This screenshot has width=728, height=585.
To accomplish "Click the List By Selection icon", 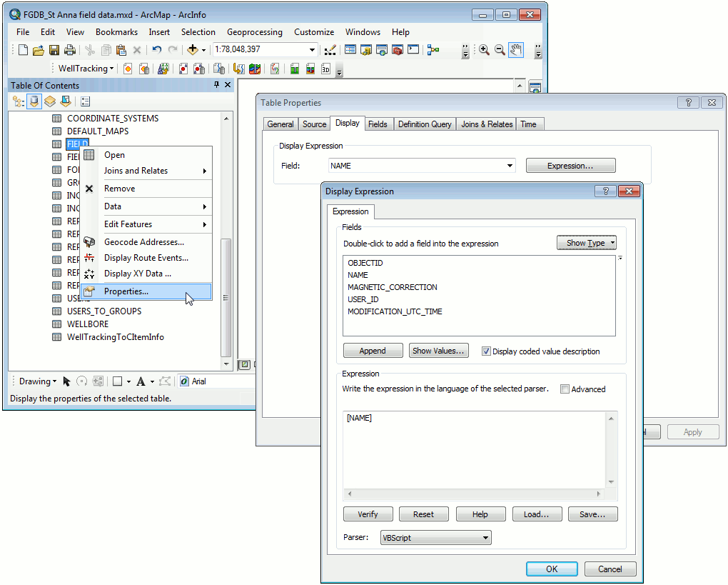I will pyautogui.click(x=66, y=101).
